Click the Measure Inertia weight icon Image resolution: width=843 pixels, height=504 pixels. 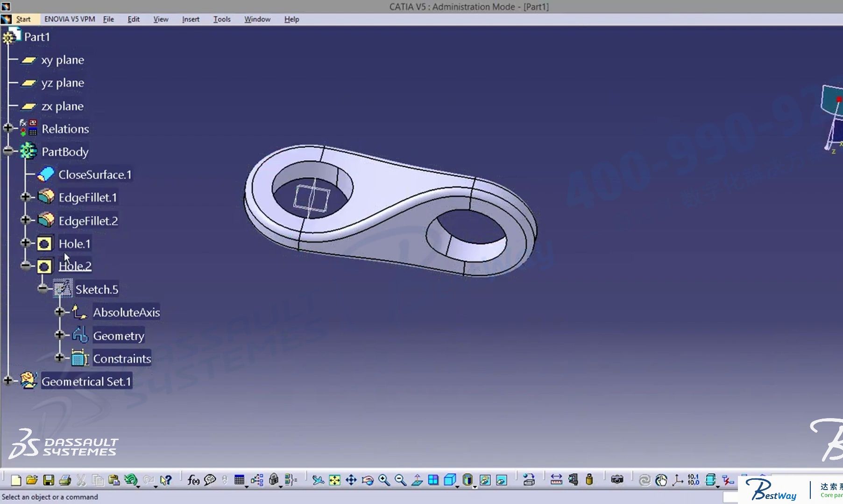[589, 480]
